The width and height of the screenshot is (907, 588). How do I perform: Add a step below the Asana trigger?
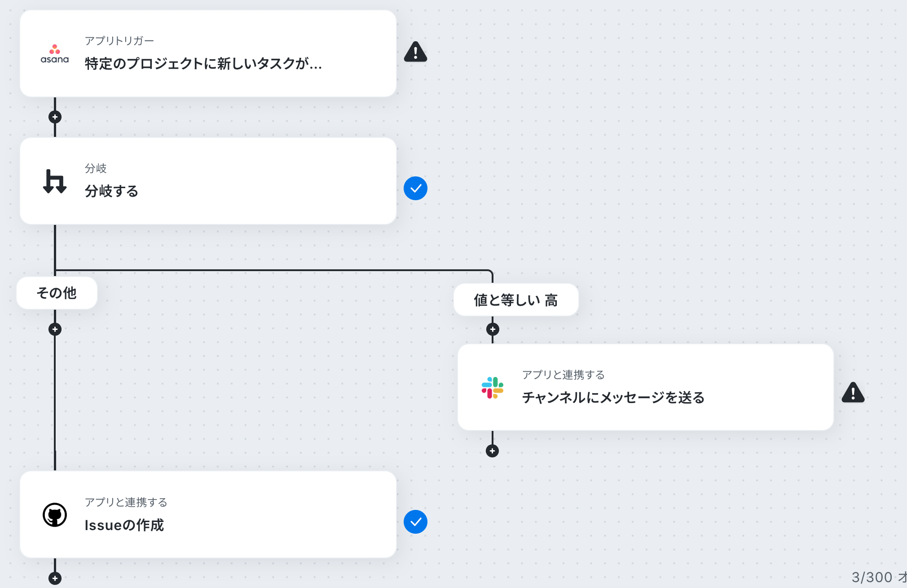(x=55, y=117)
